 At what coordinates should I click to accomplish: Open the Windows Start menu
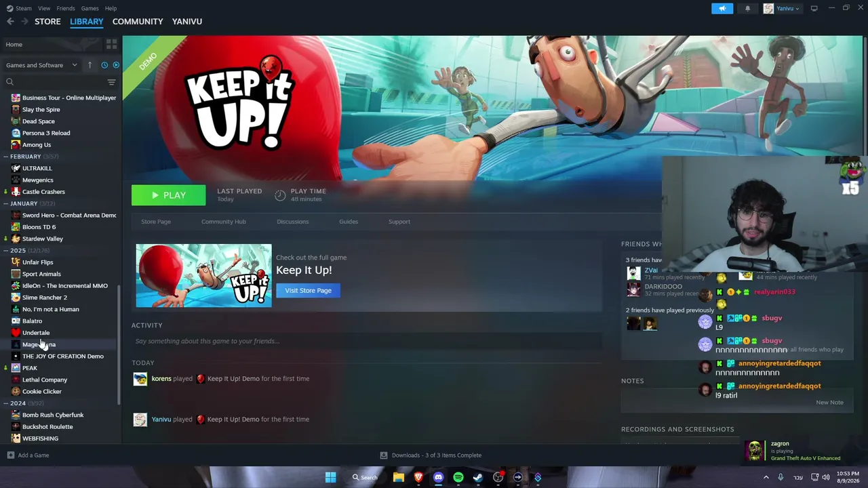click(330, 477)
